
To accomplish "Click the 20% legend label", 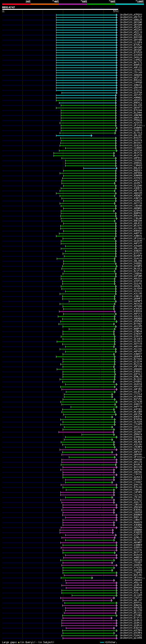I will (x=28, y=2).
